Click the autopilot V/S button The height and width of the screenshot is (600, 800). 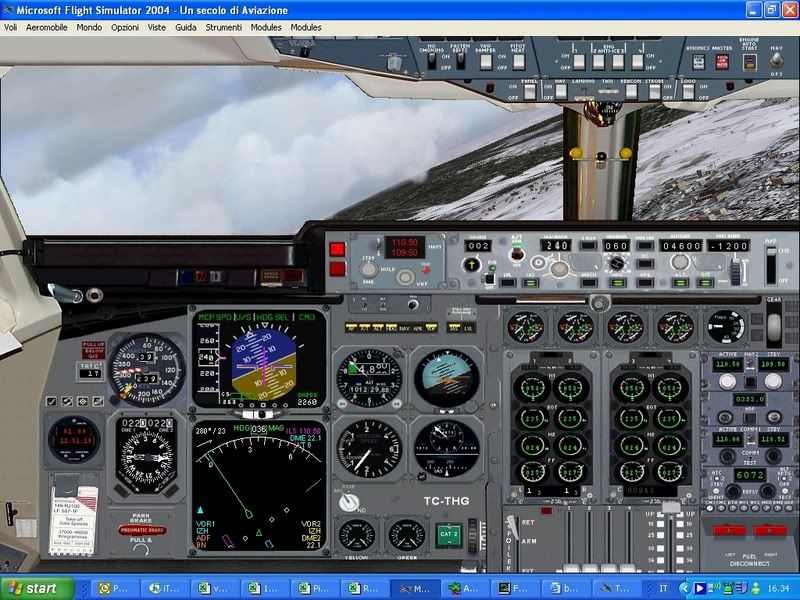[706, 282]
